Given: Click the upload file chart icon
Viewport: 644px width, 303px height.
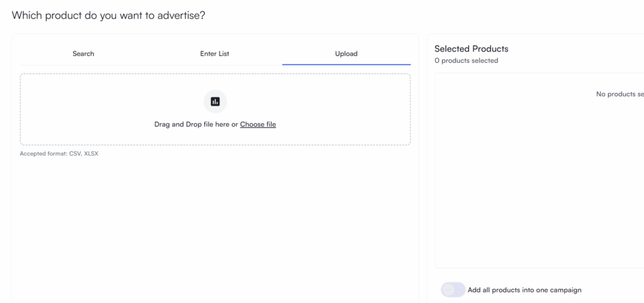Looking at the screenshot, I should coord(215,101).
